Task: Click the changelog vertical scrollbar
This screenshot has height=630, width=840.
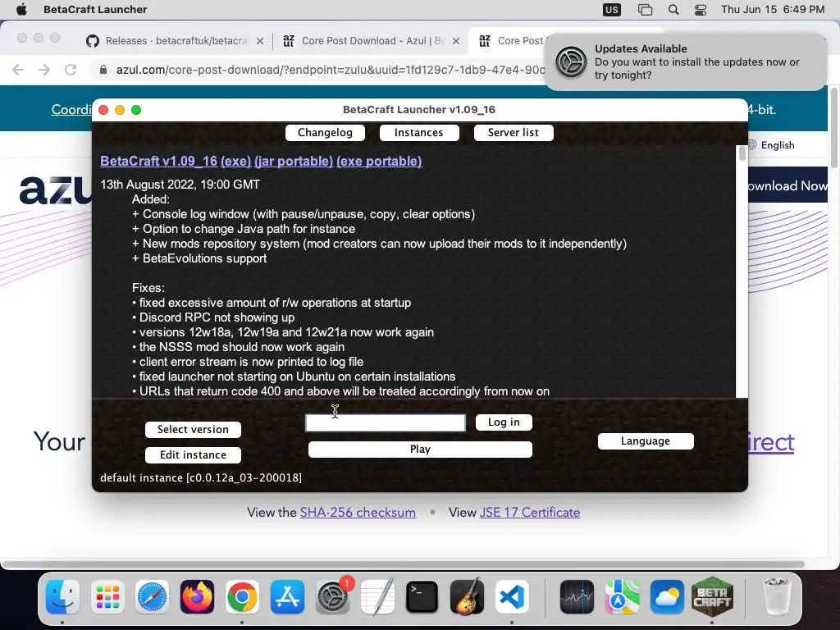Action: coord(742,271)
